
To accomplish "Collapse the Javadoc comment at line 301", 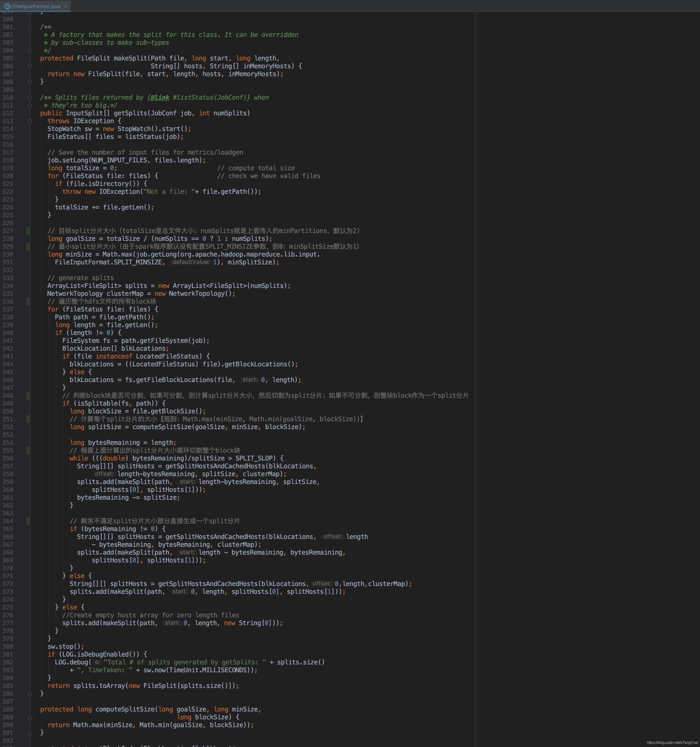I will (30, 27).
